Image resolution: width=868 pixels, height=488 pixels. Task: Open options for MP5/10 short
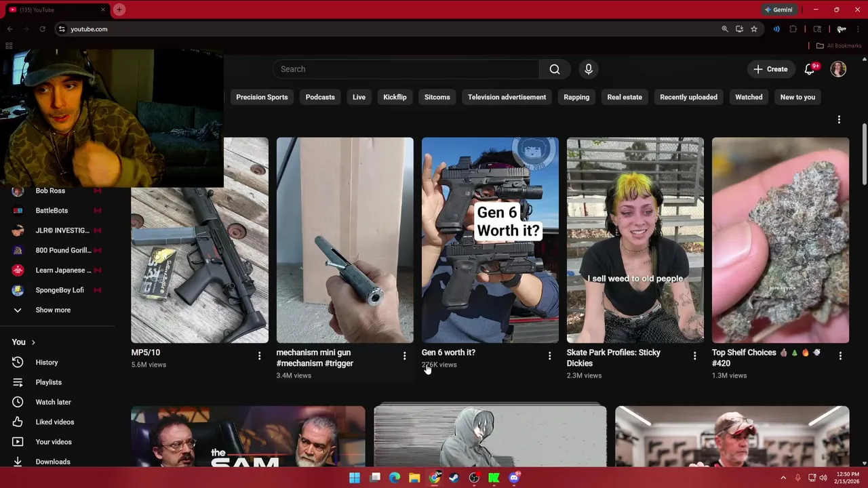259,356
